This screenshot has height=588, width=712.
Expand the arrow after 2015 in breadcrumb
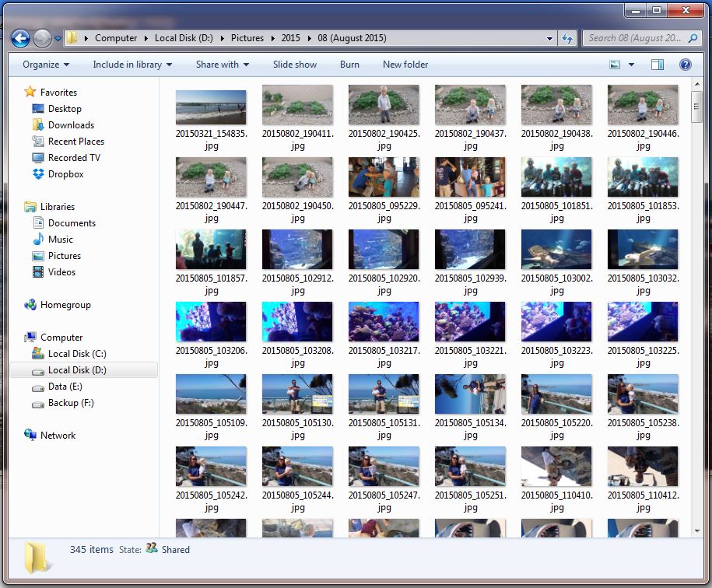[309, 38]
